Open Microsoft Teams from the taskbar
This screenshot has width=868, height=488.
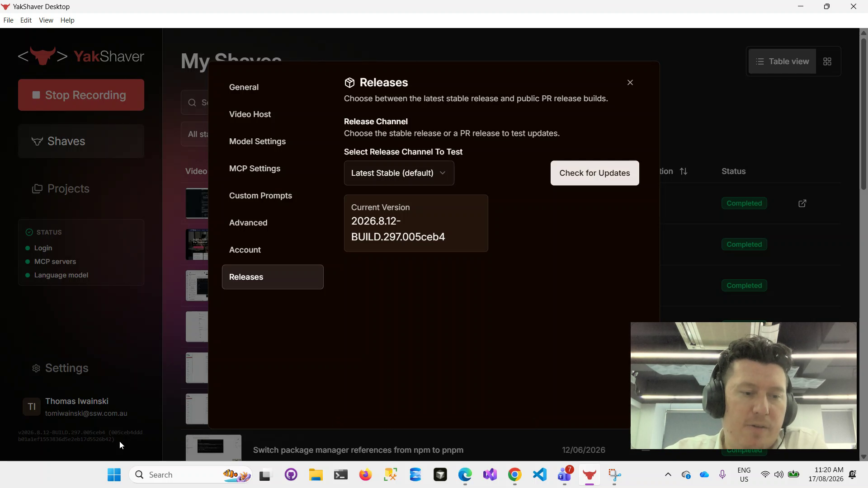pos(565,475)
